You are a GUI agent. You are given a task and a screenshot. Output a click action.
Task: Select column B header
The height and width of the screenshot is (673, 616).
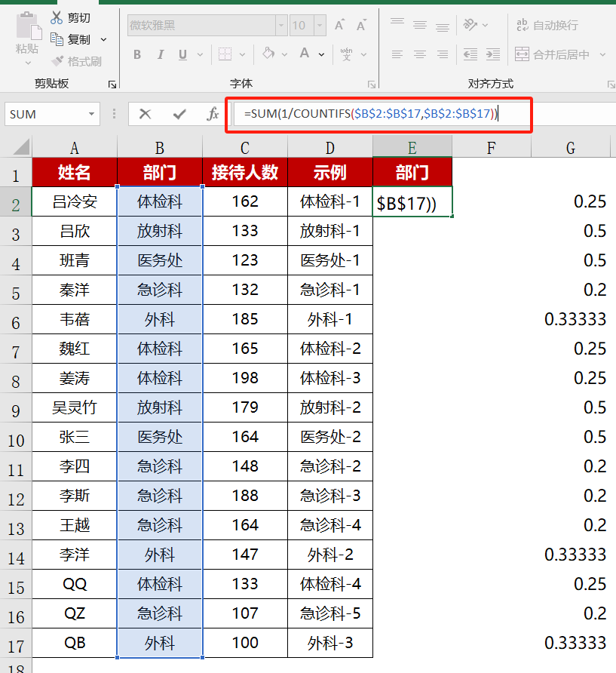point(160,148)
